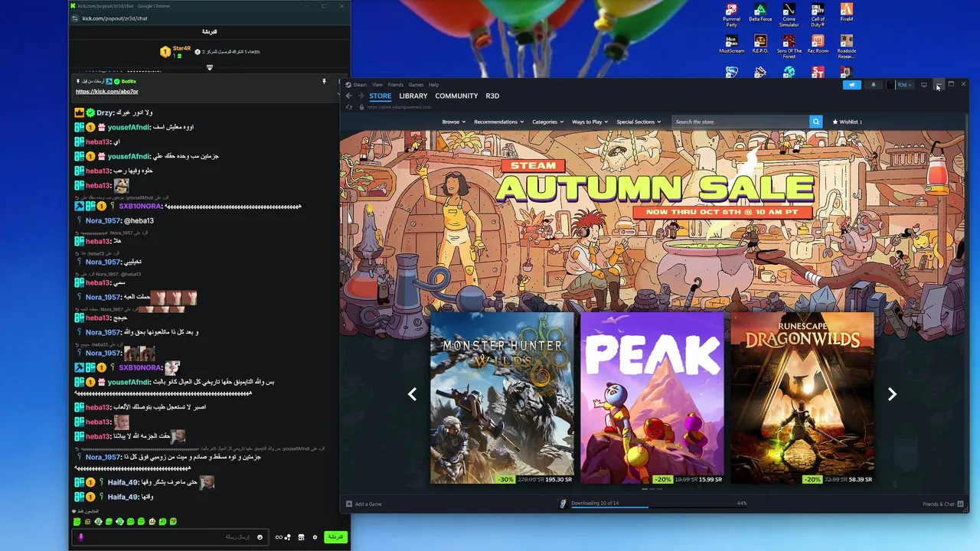Click username Drzy in chat
Screen dimensions: 980x551
(x=105, y=112)
